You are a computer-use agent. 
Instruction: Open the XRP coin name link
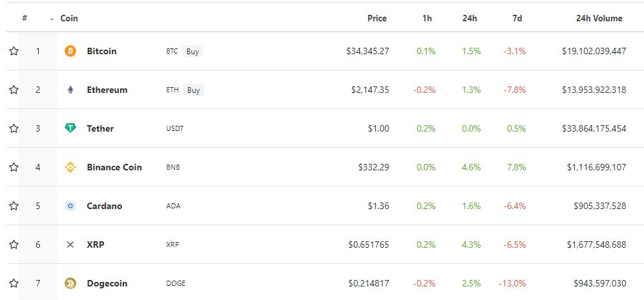[96, 245]
